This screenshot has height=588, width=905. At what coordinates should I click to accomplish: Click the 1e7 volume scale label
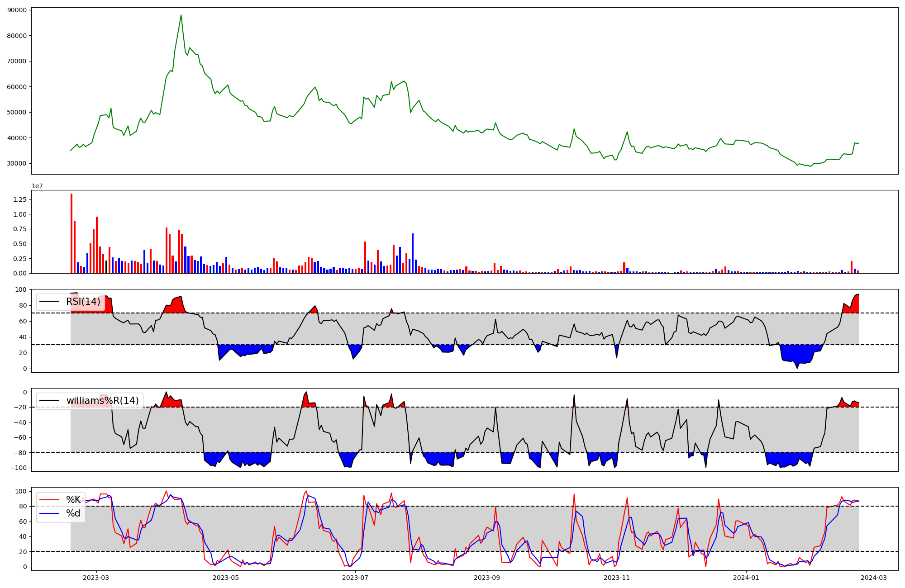click(37, 186)
